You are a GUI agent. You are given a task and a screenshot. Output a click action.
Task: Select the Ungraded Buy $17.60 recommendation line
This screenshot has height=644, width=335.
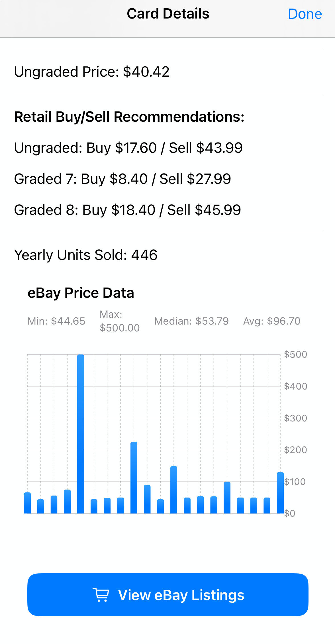click(128, 148)
